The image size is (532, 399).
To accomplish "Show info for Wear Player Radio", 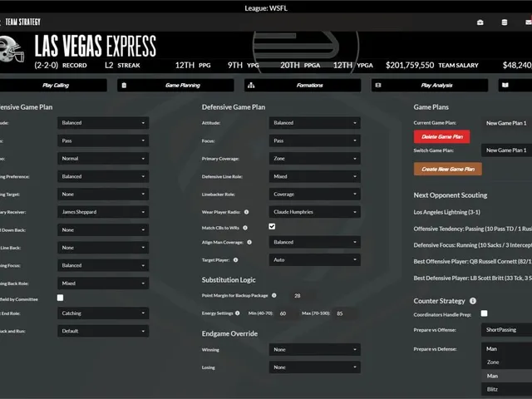I will [247, 212].
